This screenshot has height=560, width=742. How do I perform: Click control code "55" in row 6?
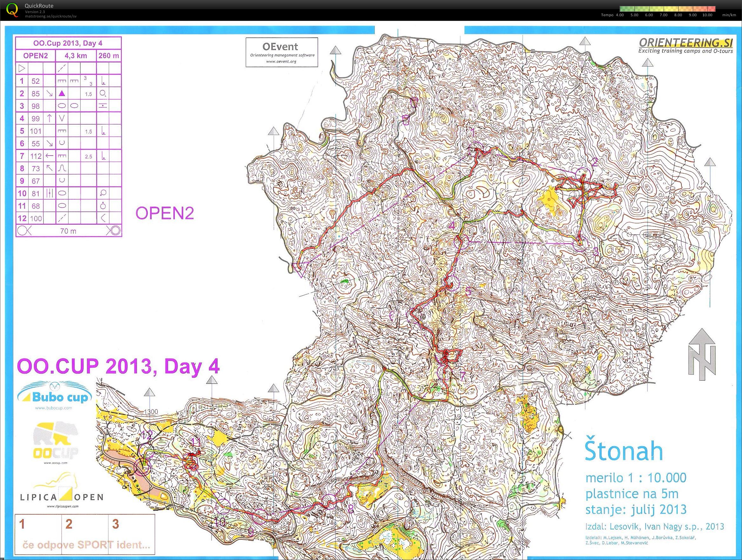[36, 144]
